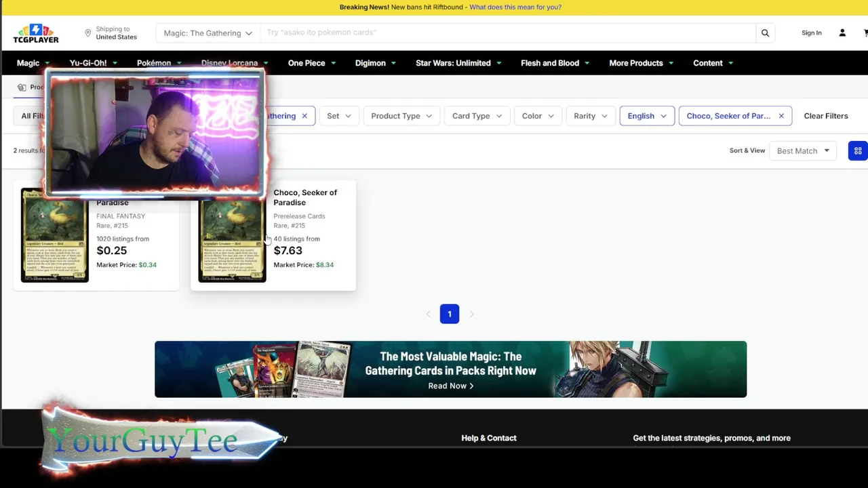This screenshot has height=488, width=868.
Task: Click Read Now on the banner
Action: point(450,386)
